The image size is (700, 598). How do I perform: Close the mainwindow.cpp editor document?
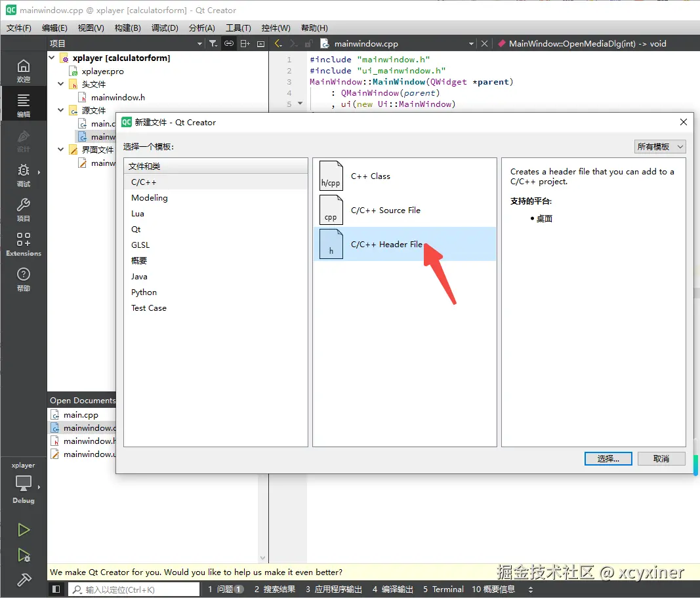(x=484, y=43)
